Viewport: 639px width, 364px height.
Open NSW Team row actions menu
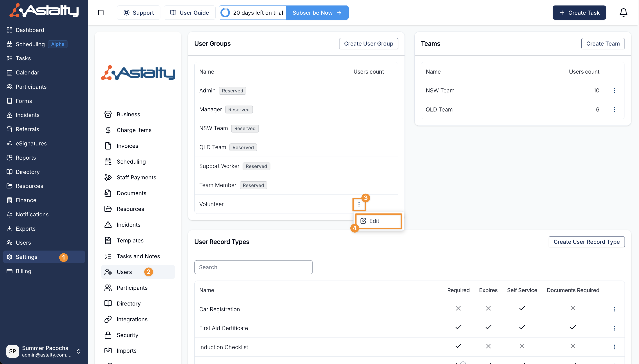[614, 90]
